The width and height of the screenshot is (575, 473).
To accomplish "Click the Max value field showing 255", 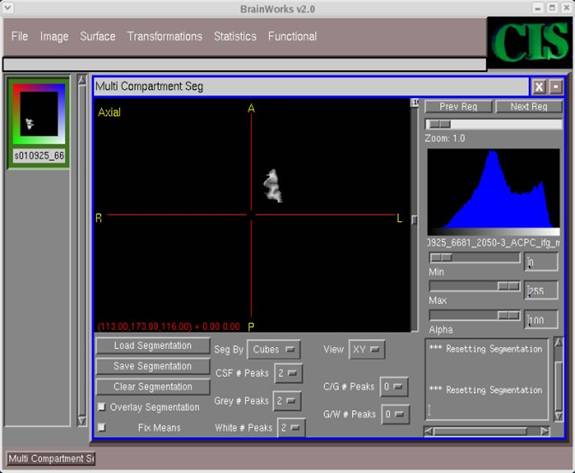I will tap(541, 290).
